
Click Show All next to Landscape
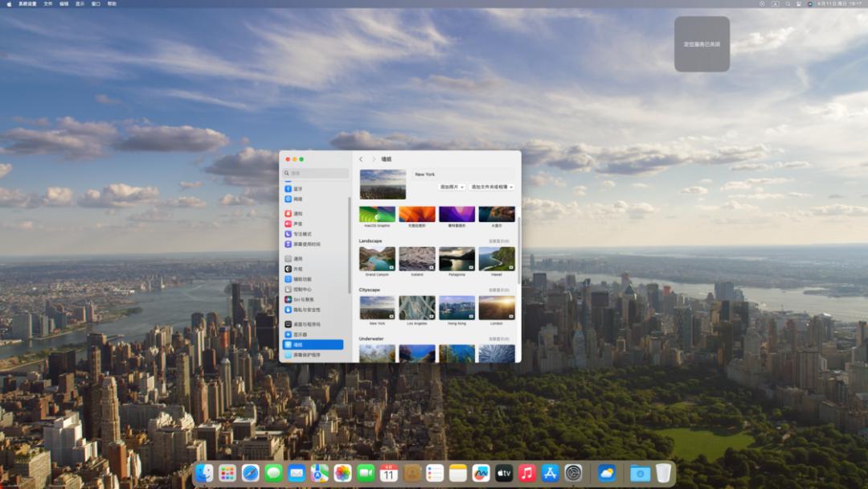click(498, 241)
